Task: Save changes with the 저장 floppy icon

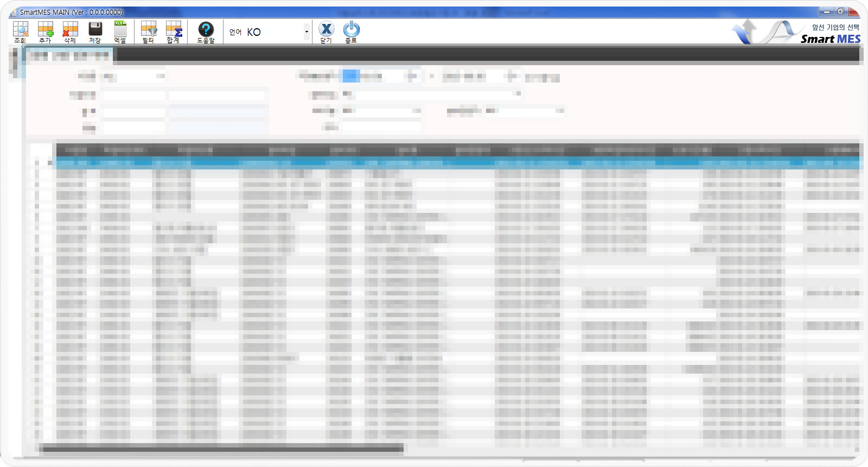Action: 95,31
